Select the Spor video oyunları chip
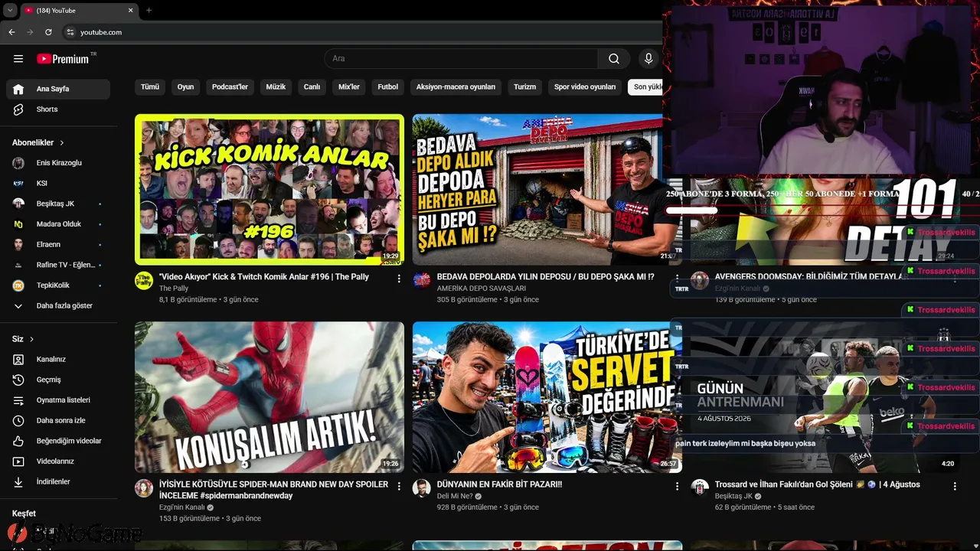 point(585,87)
